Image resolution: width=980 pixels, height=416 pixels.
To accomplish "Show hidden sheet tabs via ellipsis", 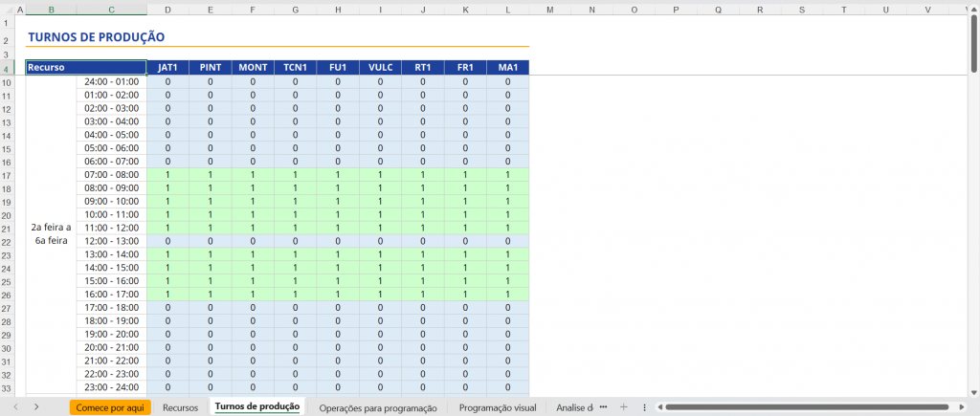I will 604,406.
